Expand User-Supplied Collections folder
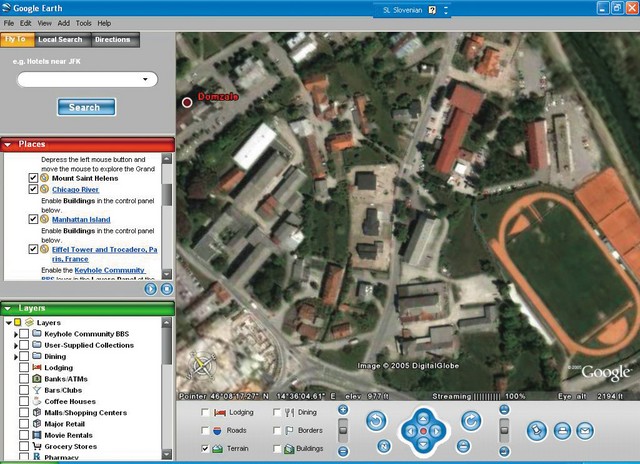Screen dimensions: 640x464 (16, 346)
